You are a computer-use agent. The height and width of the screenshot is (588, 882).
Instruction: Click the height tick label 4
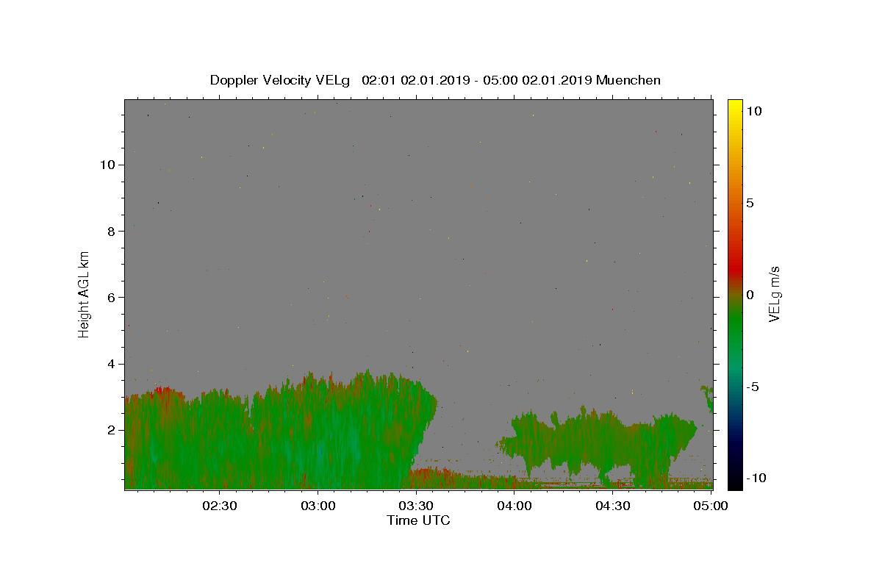(x=111, y=364)
